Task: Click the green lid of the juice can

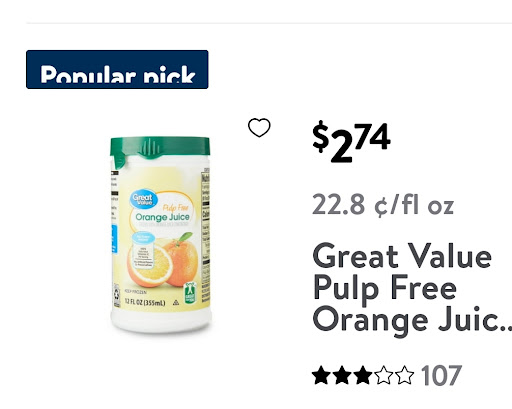Action: pos(160,147)
